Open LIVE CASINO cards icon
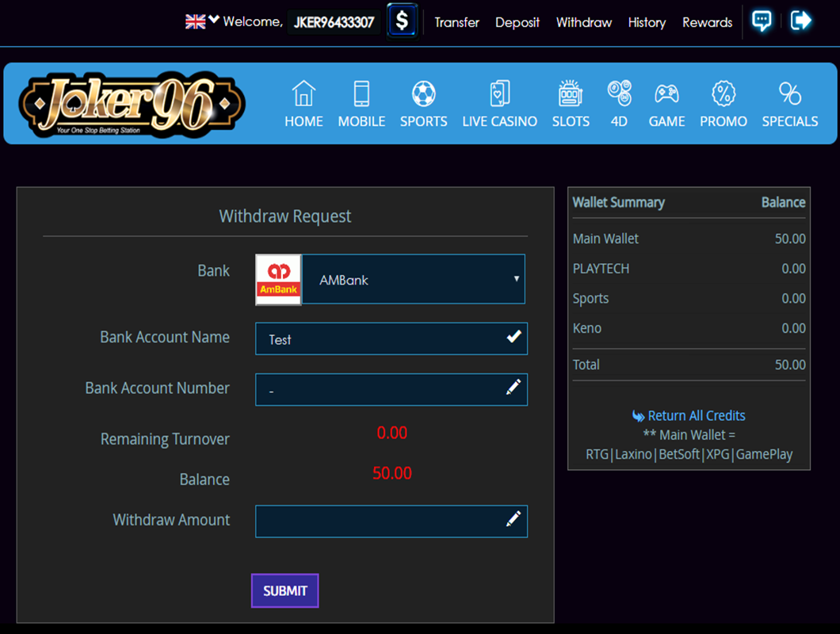840x634 pixels. tap(499, 94)
